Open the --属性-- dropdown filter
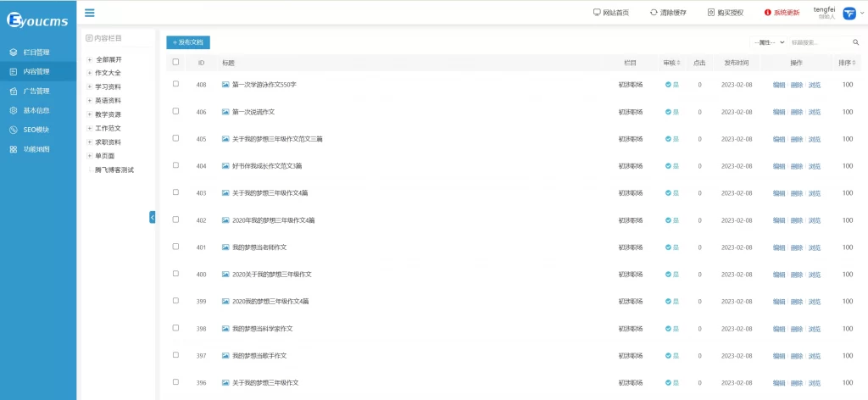Viewport: 868px width, 400px height. pos(767,42)
